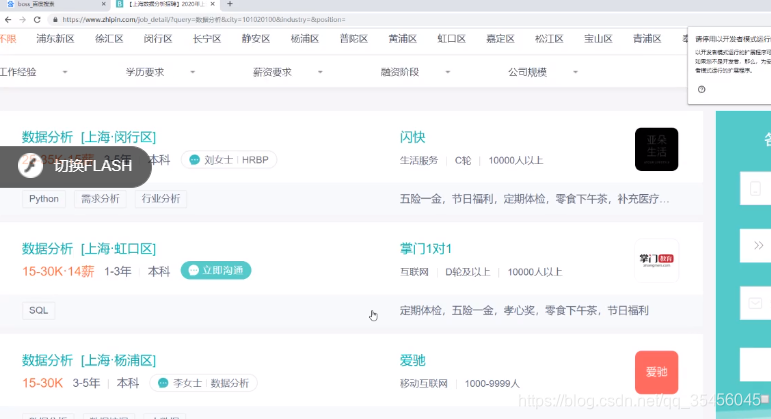771x419 pixels.
Task: Open the 公司规模 dropdown
Action: [542, 72]
